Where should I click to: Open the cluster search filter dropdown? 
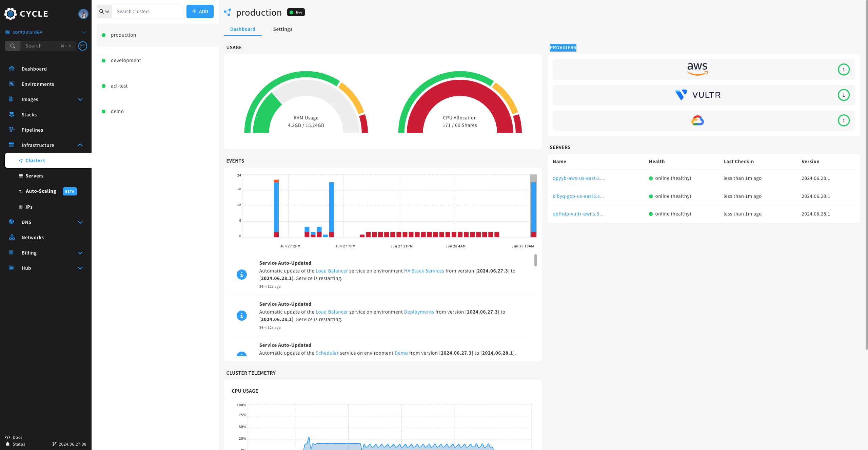point(104,12)
